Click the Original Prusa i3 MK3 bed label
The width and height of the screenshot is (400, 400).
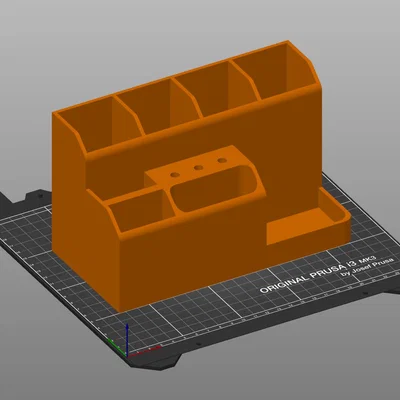pos(327,275)
